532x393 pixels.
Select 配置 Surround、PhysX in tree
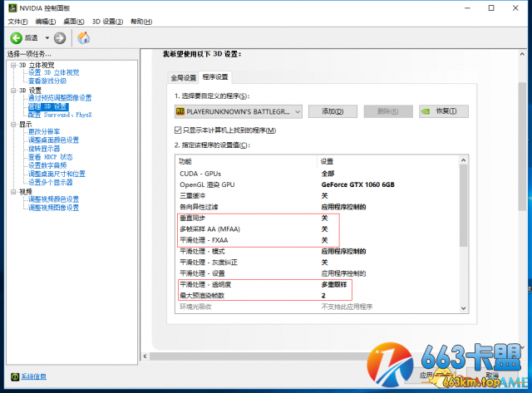pos(60,115)
